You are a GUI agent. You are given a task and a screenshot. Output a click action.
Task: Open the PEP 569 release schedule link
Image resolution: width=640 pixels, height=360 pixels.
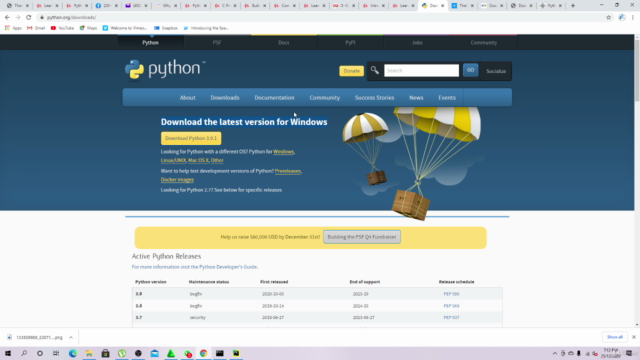[451, 306]
